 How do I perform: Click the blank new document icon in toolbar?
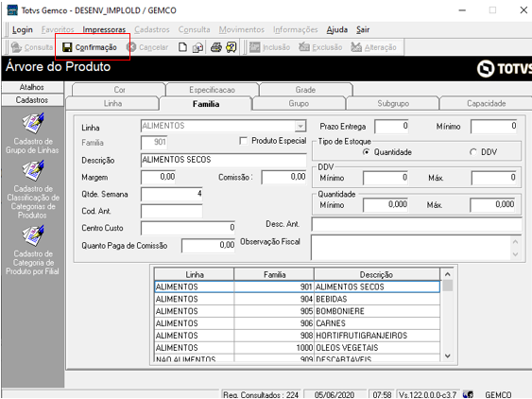182,47
